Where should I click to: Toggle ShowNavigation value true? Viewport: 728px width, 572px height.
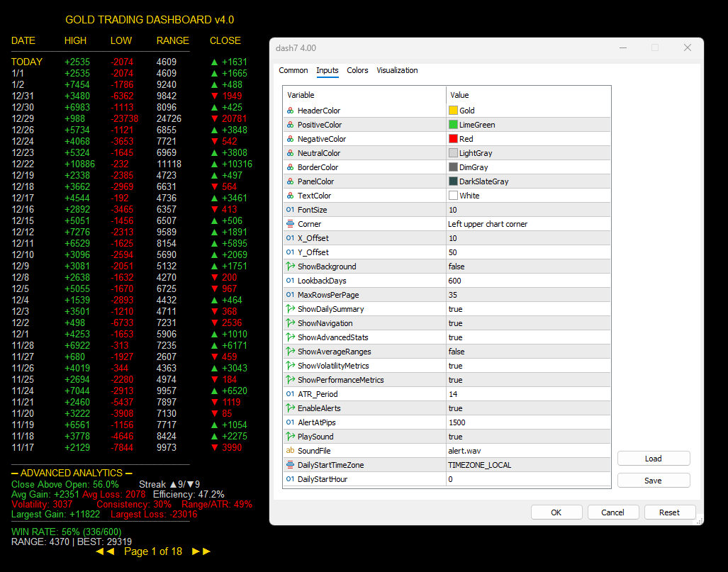point(528,323)
